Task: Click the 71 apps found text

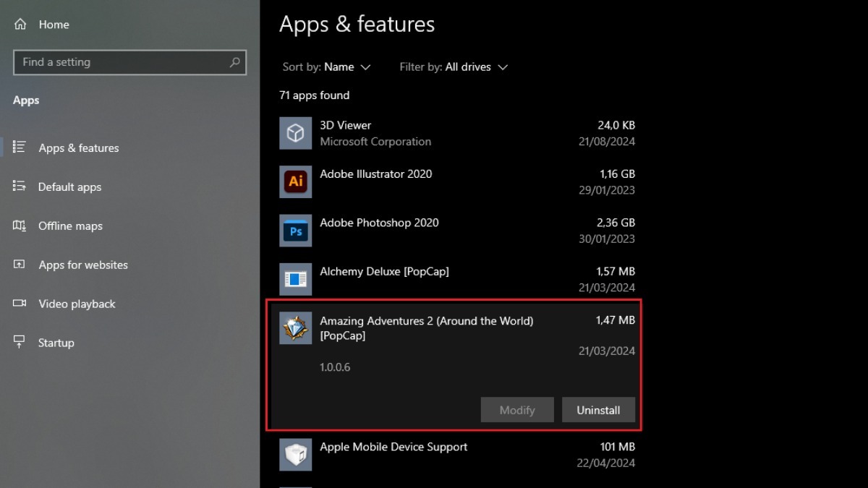Action: [x=314, y=95]
